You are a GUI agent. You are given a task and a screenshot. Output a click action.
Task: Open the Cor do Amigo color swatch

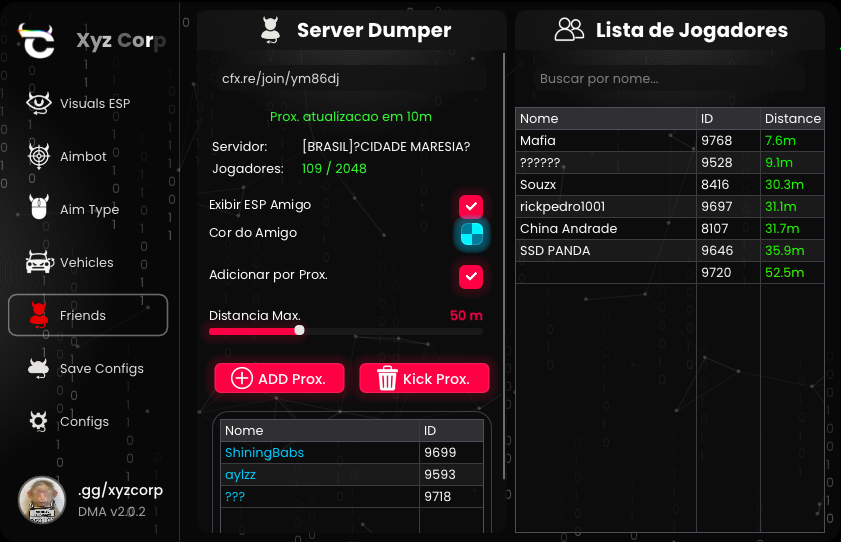(x=471, y=234)
